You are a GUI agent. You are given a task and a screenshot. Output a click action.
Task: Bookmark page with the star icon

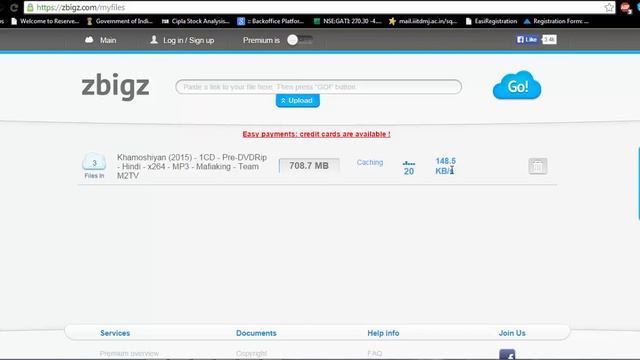pyautogui.click(x=609, y=7)
